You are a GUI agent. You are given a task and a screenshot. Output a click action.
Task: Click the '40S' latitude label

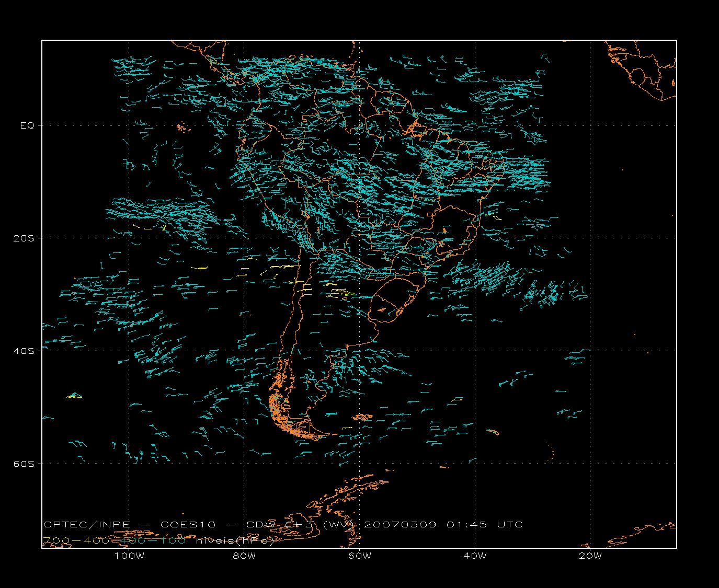pyautogui.click(x=25, y=351)
